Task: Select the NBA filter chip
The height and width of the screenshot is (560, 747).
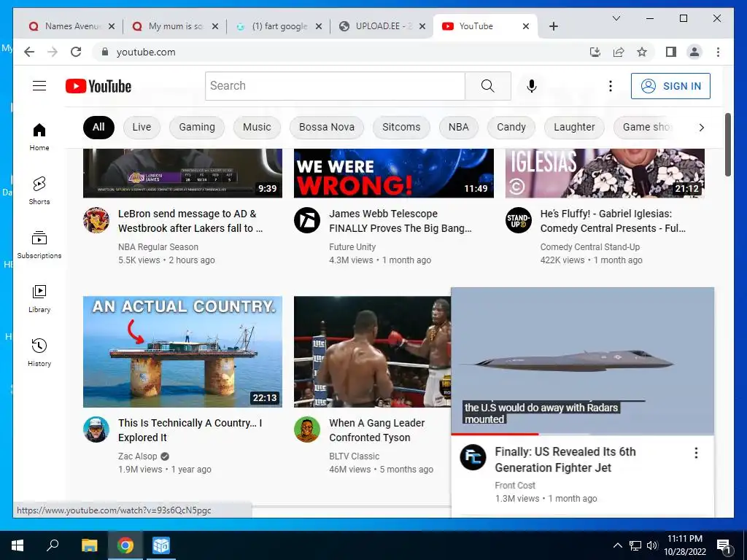Action: (458, 127)
